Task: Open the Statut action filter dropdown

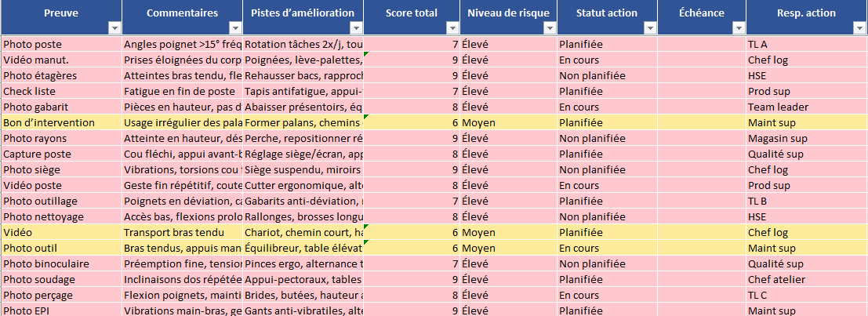Action: pyautogui.click(x=649, y=28)
